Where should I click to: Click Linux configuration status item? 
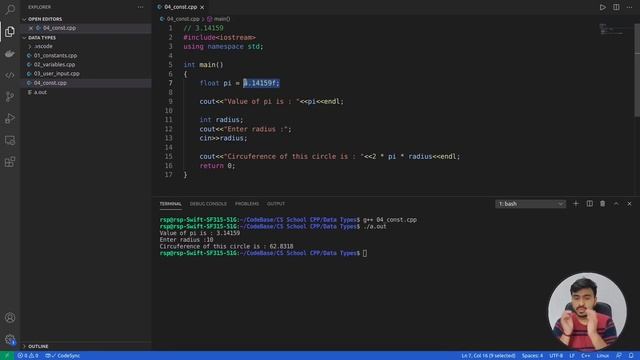pyautogui.click(x=602, y=356)
